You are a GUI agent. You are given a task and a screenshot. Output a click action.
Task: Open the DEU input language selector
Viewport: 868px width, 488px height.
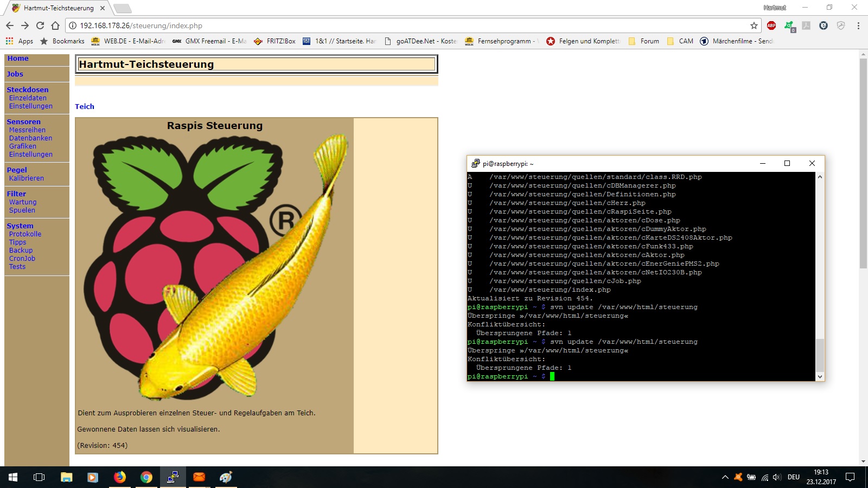(794, 477)
